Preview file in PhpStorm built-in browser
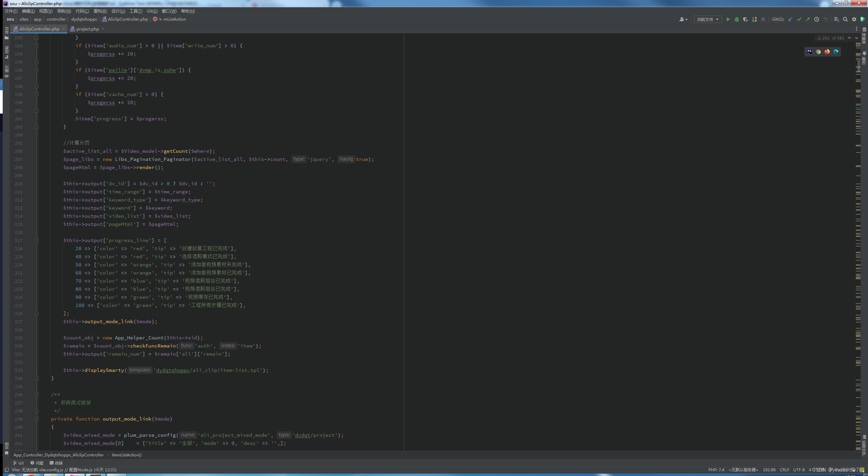The width and height of the screenshot is (868, 476). point(809,52)
